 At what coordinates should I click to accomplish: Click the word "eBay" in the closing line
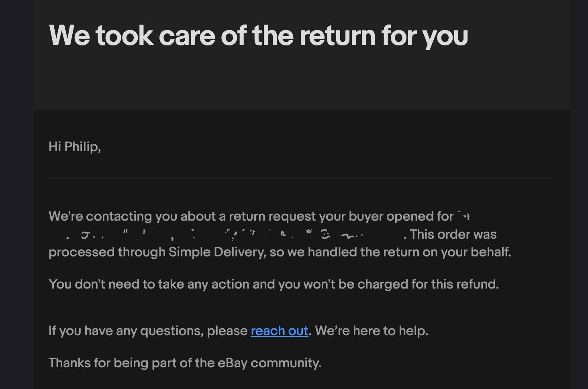point(233,363)
